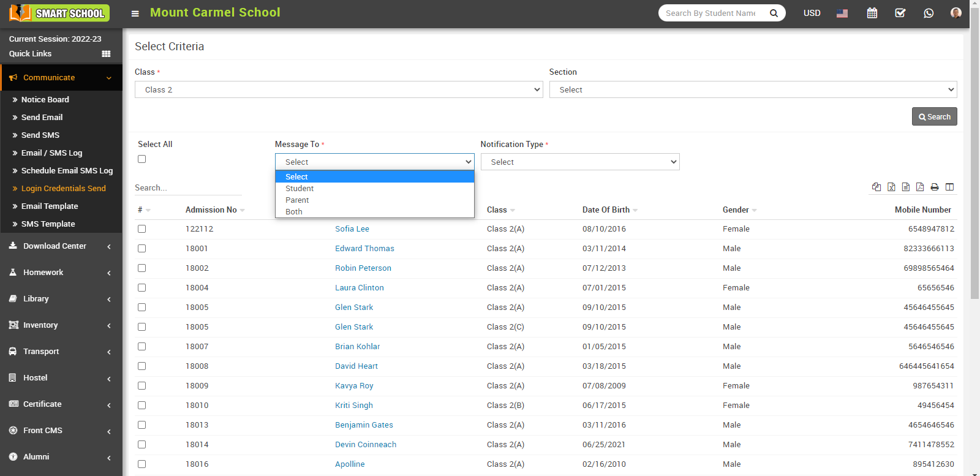980x476 pixels.
Task: Open Edward Thomas student link
Action: pos(364,249)
